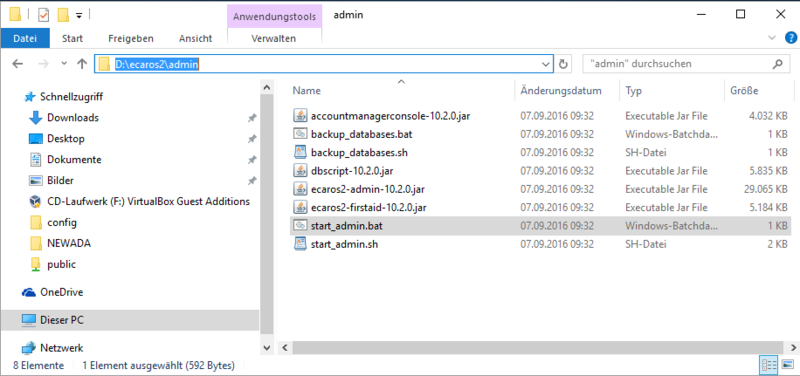Image resolution: width=800 pixels, height=376 pixels.
Task: Unpin Dokumente from Schnellzugriff
Action: (252, 160)
